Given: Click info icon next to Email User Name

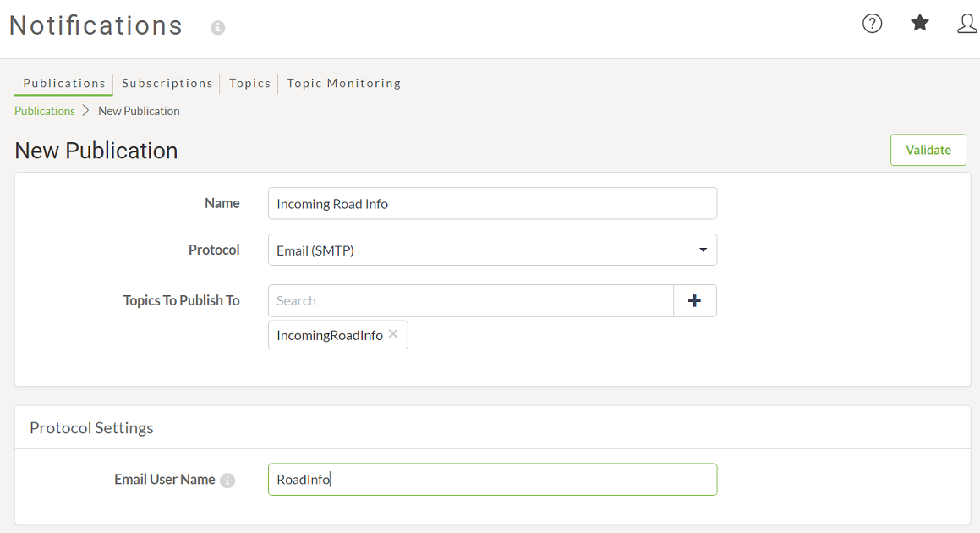Looking at the screenshot, I should (x=227, y=481).
